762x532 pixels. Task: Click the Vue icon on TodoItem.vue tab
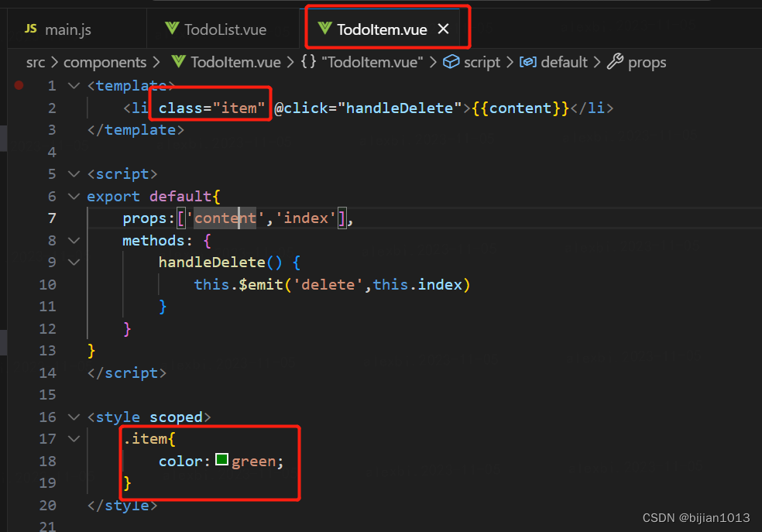(x=327, y=29)
